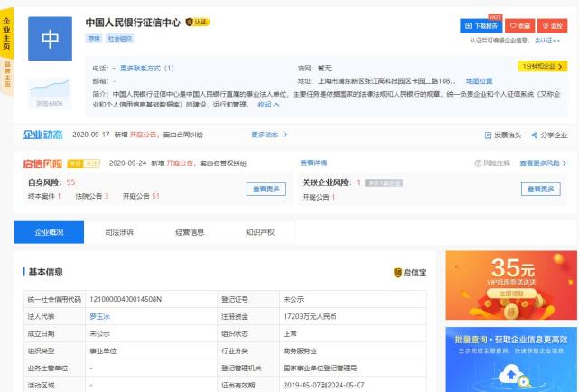Click 开庭公告 51 under 自身风险

pyautogui.click(x=141, y=196)
